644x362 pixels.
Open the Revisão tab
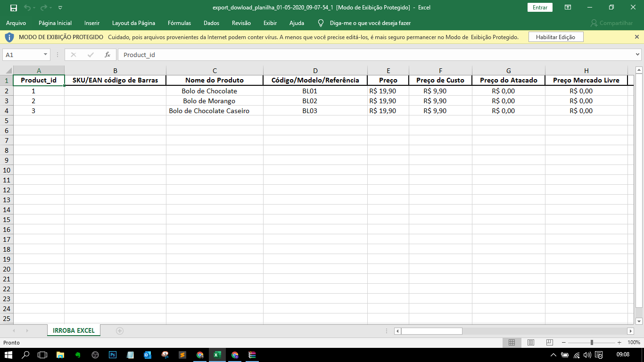(x=241, y=23)
